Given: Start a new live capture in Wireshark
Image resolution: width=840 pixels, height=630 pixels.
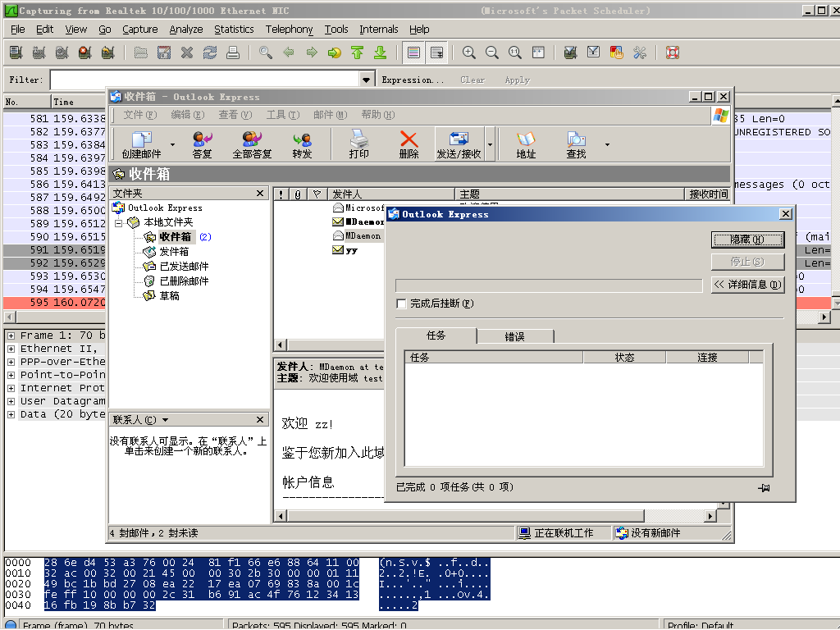Looking at the screenshot, I should coord(62,52).
